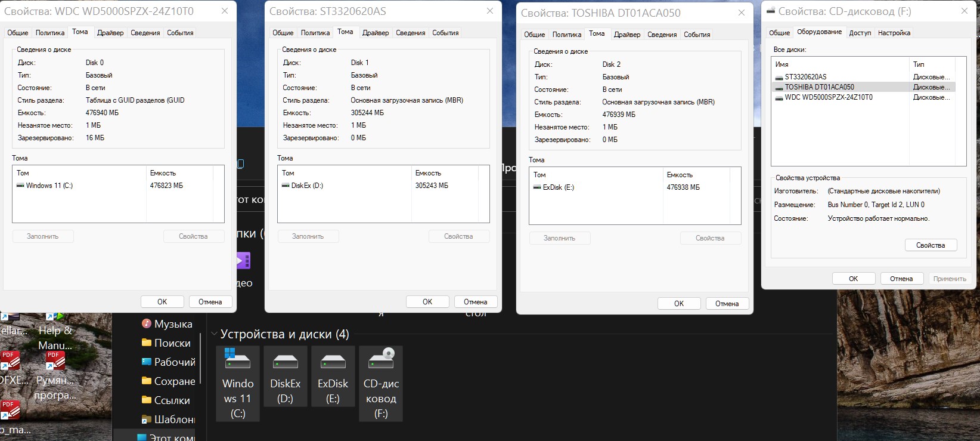
Task: Open the CD drive (F:) icon
Action: [381, 384]
